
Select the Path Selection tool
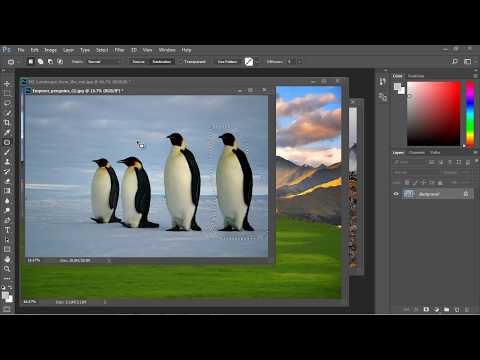click(x=7, y=239)
